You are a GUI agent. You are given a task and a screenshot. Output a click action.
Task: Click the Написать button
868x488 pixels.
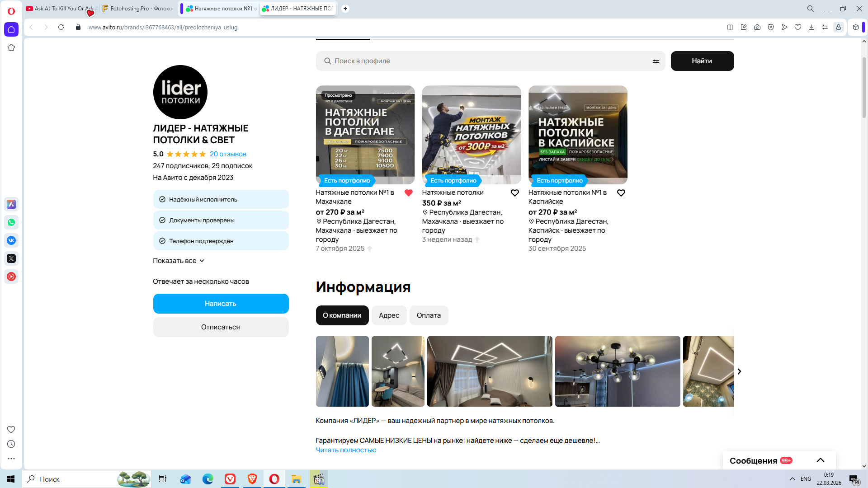[221, 304]
